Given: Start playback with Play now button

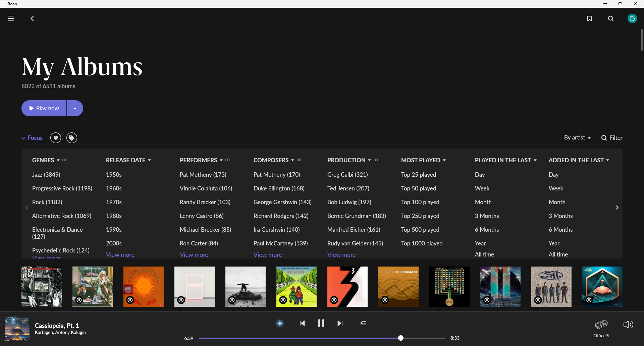Looking at the screenshot, I should pyautogui.click(x=44, y=108).
